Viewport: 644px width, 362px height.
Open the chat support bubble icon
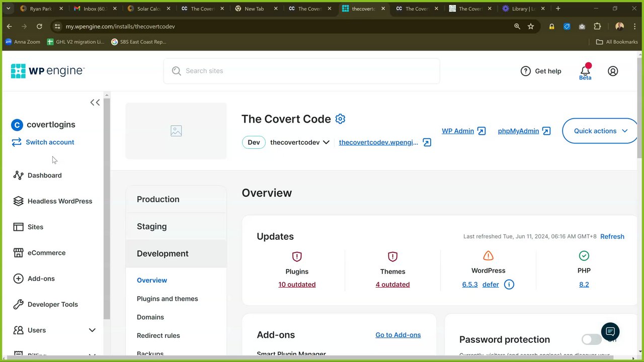(x=610, y=332)
